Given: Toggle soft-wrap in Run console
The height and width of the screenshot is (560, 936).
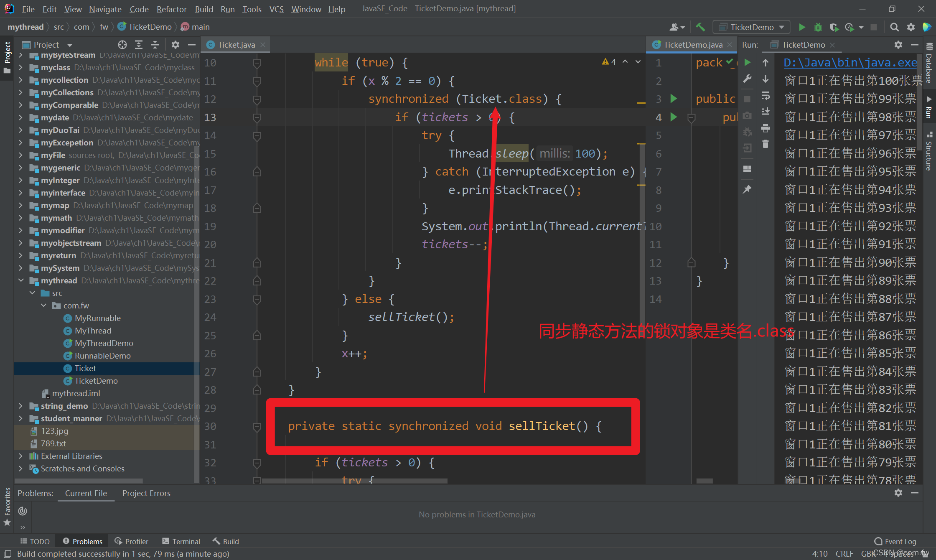Looking at the screenshot, I should tap(766, 96).
